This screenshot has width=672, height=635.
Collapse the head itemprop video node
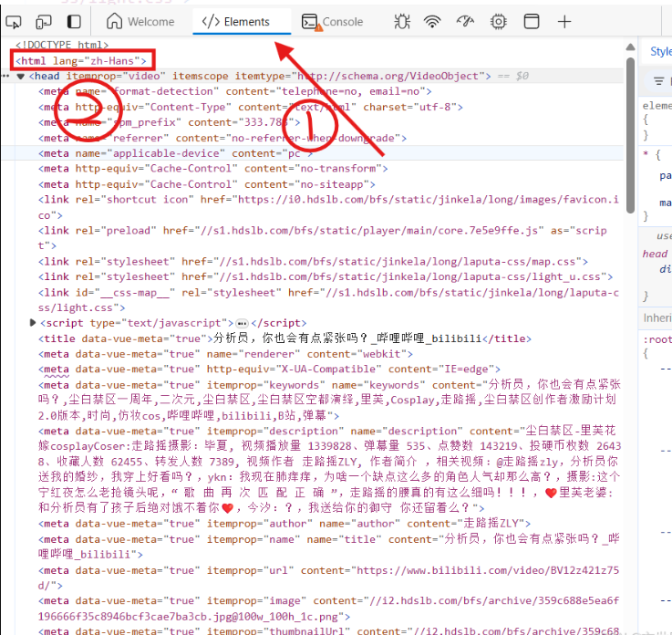(x=21, y=77)
